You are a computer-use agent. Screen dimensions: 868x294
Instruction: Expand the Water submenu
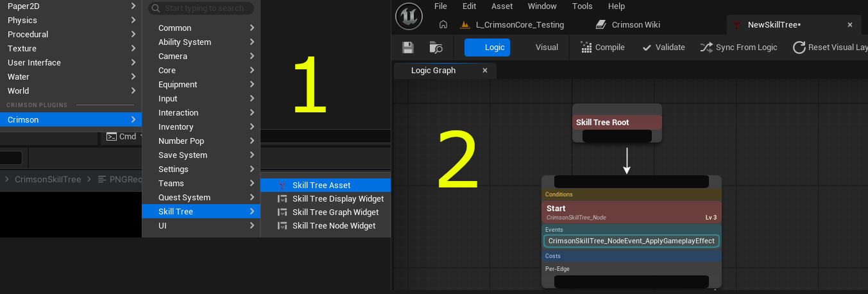click(71, 77)
